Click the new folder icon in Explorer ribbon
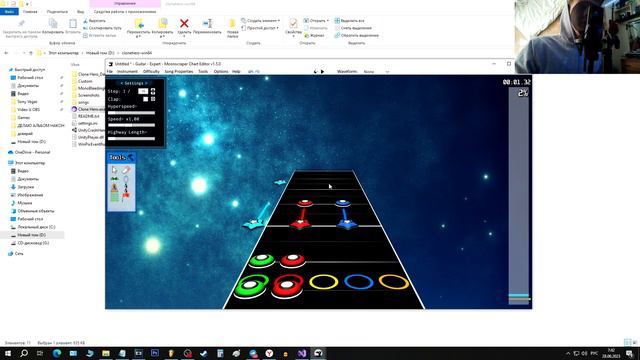The width and height of the screenshot is (640, 360). coord(233,24)
